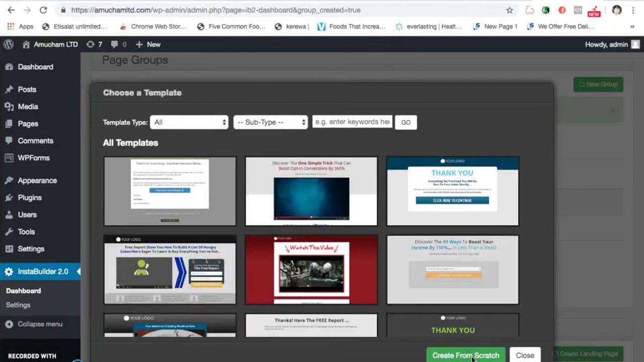Screen dimensions: 644x362
Task: Open WordPress logo menu
Action: 9,44
